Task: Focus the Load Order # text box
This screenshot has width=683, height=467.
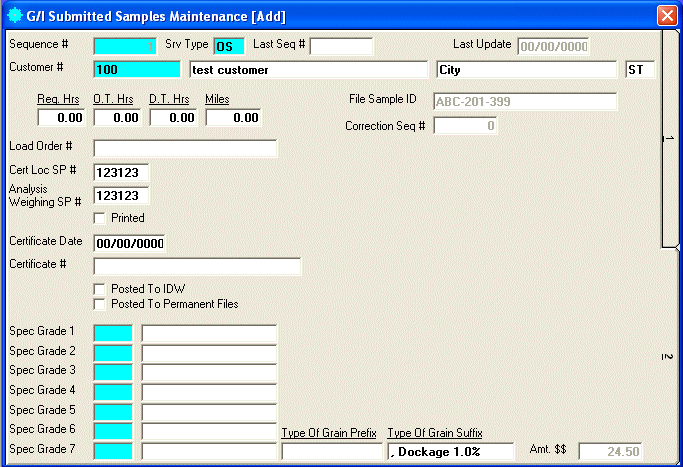Action: [x=185, y=149]
